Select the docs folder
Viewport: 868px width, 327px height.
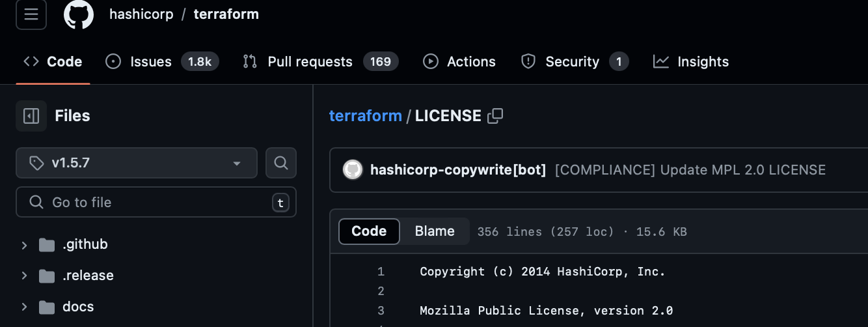click(x=78, y=307)
